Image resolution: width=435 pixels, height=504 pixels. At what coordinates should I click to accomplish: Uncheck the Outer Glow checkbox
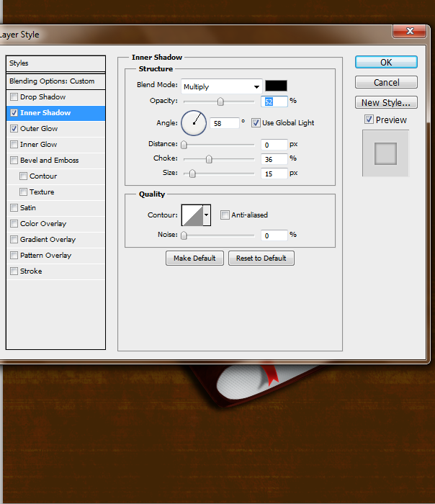14,129
